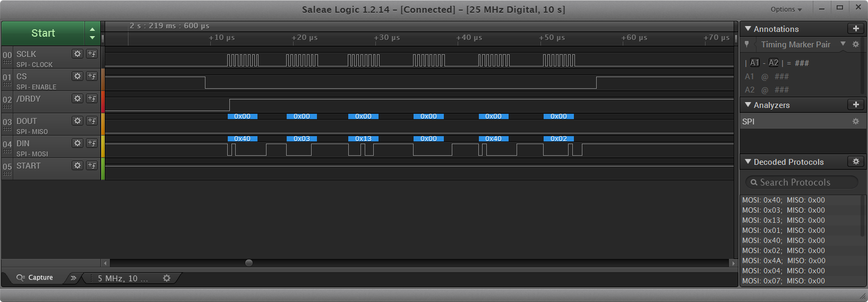
Task: Set trigger on DIN channel
Action: click(x=92, y=143)
